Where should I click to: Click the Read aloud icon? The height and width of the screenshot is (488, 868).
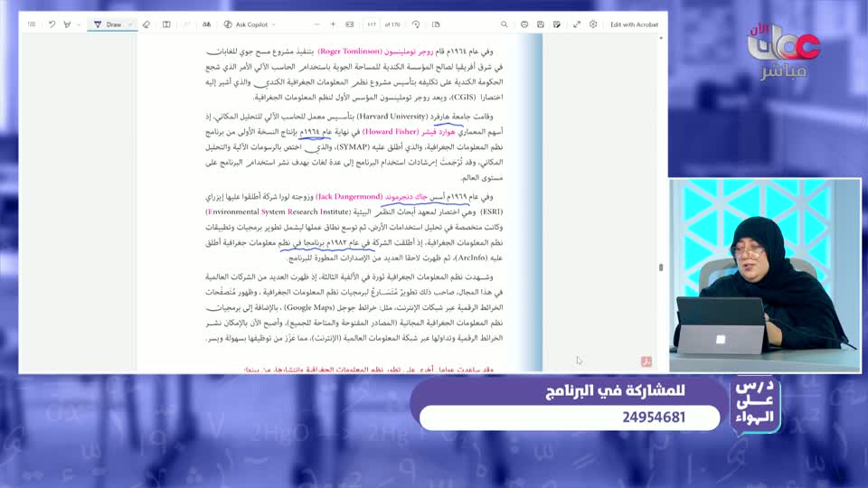click(x=186, y=24)
